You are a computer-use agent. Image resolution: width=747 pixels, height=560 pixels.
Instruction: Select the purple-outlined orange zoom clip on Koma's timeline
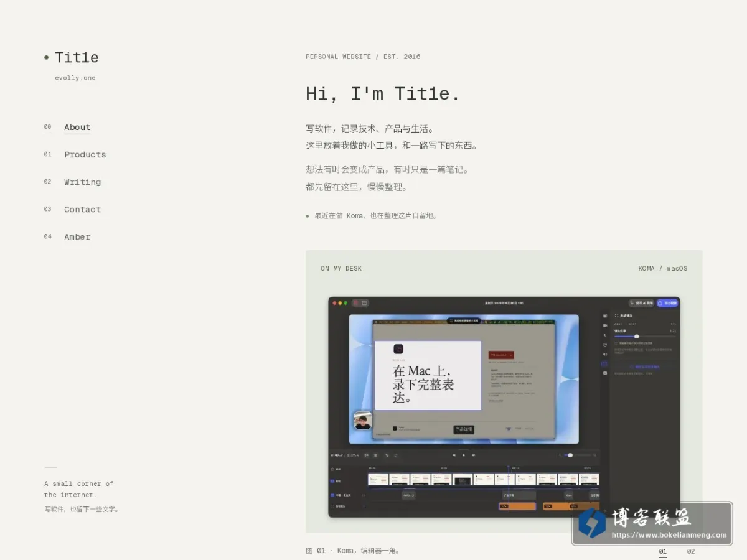(x=517, y=506)
